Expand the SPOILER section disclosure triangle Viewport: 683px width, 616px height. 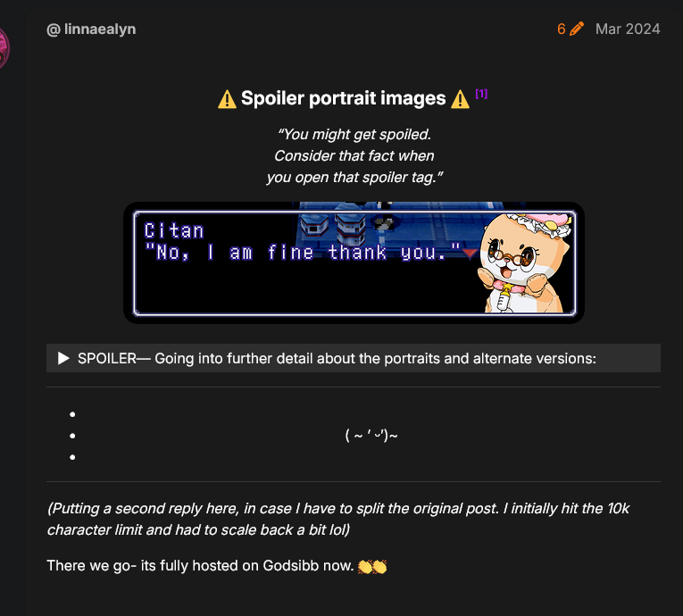pos(63,358)
